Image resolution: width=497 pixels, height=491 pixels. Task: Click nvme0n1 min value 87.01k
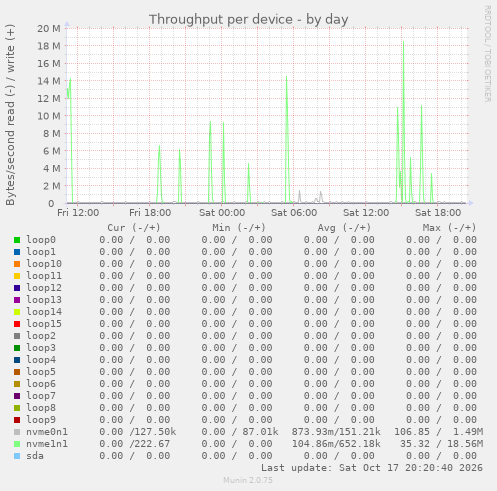[x=260, y=432]
